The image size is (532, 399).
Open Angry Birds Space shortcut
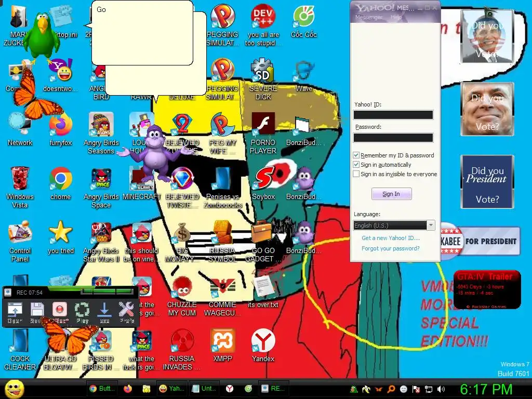coord(101,188)
